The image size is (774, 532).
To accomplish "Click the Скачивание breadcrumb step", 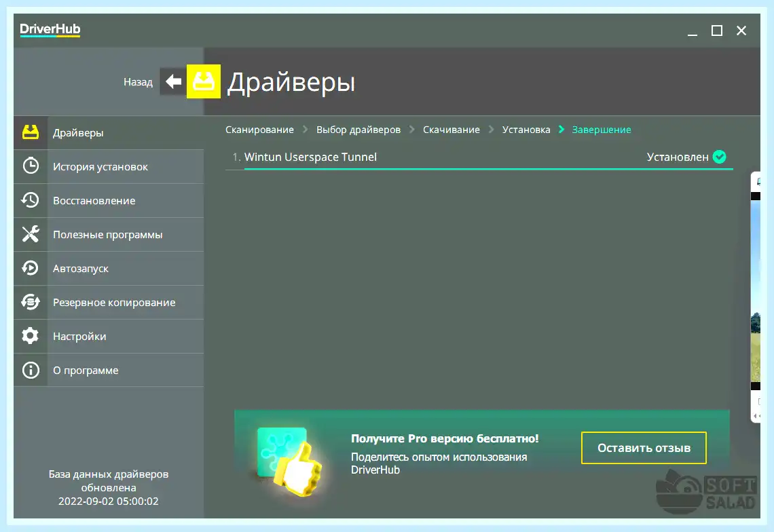I will coord(451,130).
